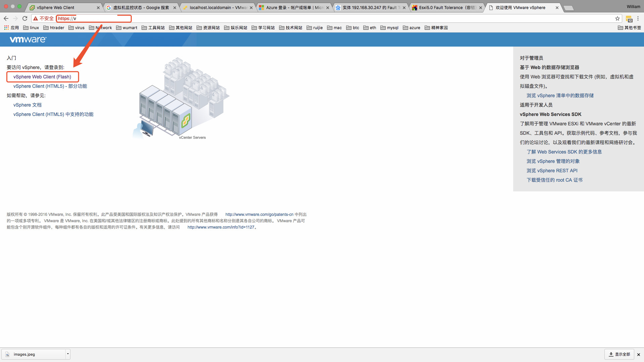Click the not-secure warning triangle icon

[36, 18]
